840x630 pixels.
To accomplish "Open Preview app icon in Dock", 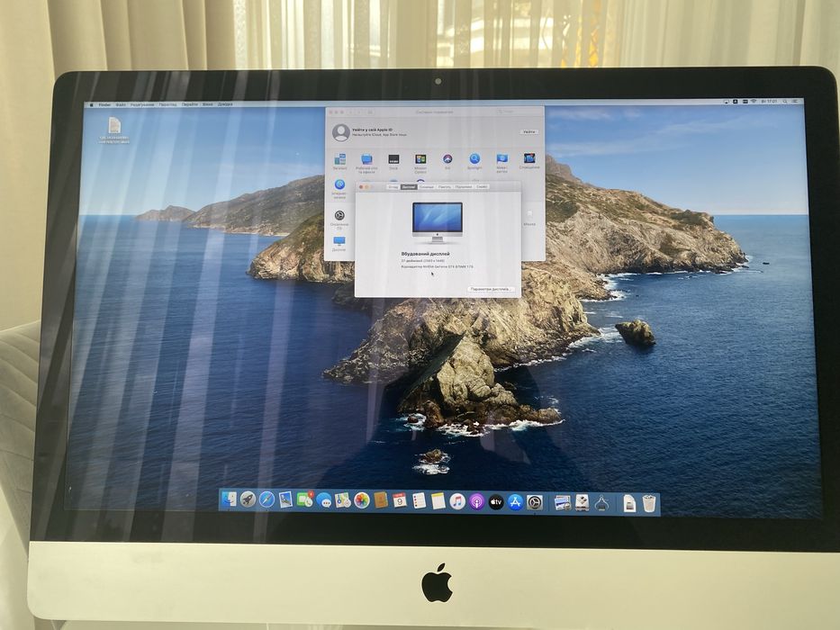I will click(x=562, y=503).
